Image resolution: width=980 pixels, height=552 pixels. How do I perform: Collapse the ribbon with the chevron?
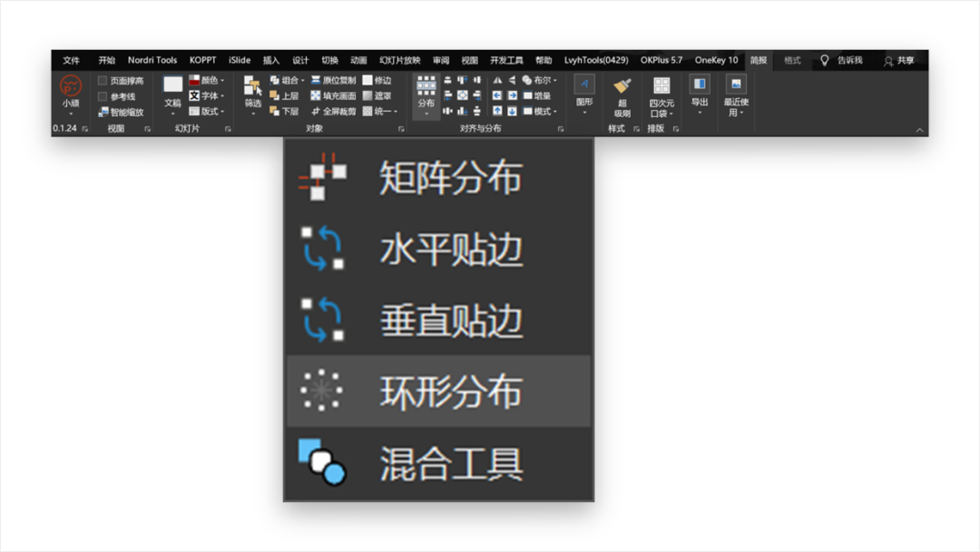tap(919, 130)
